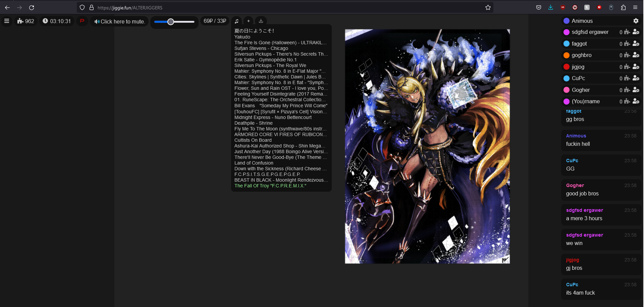Select 'Sufjan Stevens - Chicago' in the playlist
The width and height of the screenshot is (644, 307).
pos(261,48)
